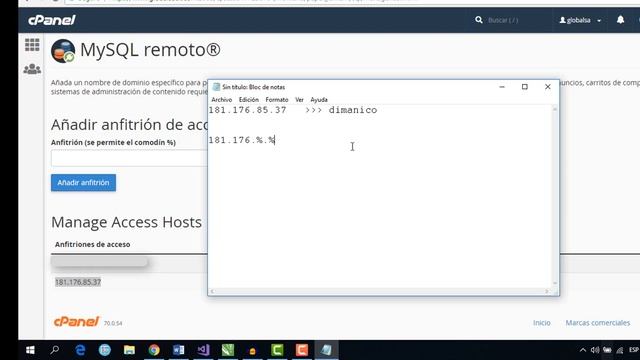
Task: Open Notepad's Edición menu
Action: click(x=249, y=100)
